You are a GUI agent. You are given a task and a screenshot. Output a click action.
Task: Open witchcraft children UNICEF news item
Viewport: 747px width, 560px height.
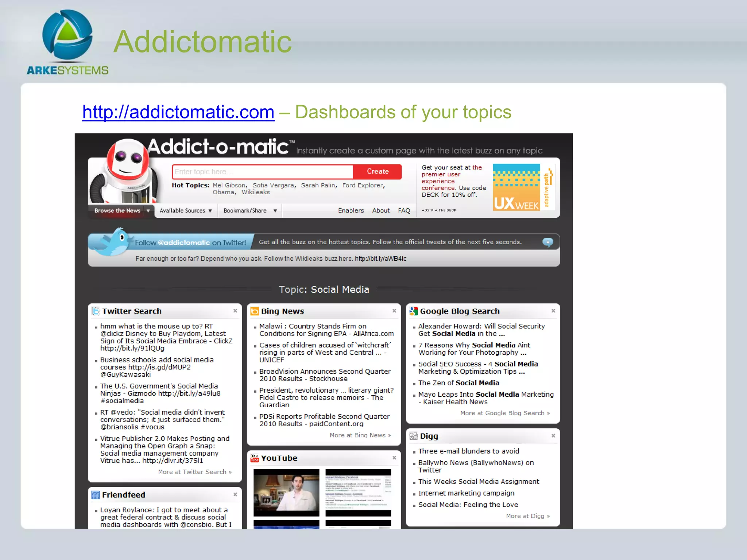pyautogui.click(x=325, y=353)
